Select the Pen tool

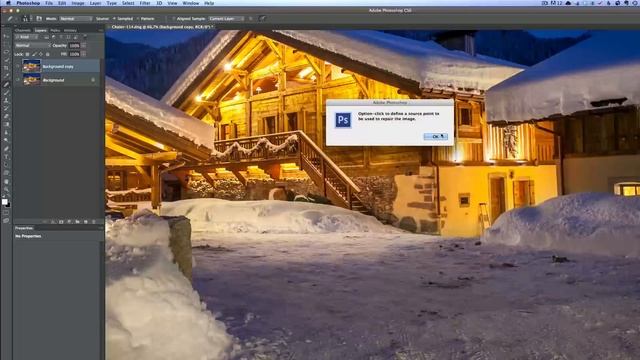click(6, 149)
